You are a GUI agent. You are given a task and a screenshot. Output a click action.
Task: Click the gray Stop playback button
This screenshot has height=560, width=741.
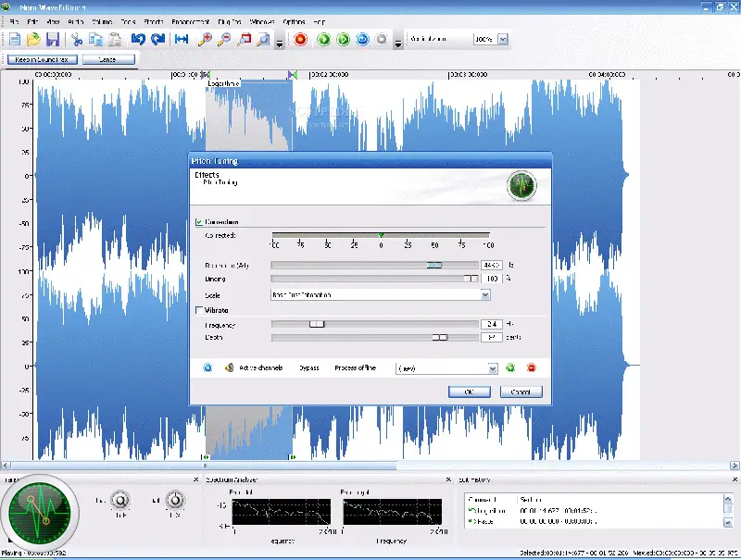381,39
